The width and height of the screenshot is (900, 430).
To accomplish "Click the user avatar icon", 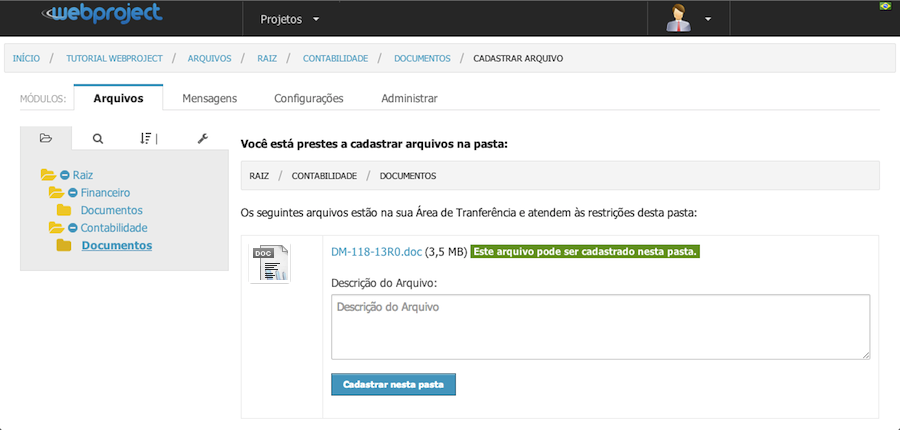I will (678, 18).
